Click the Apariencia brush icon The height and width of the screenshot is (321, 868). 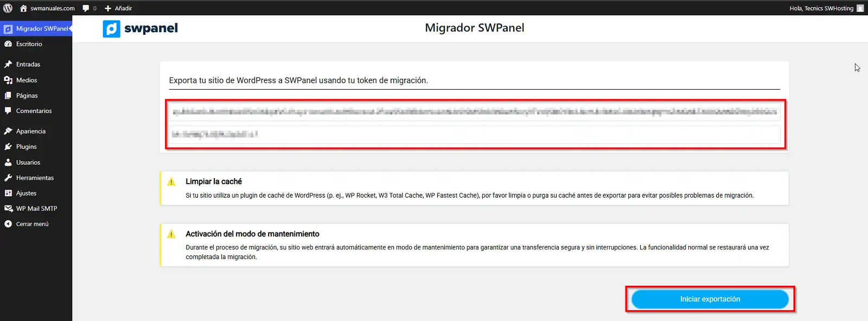point(8,131)
